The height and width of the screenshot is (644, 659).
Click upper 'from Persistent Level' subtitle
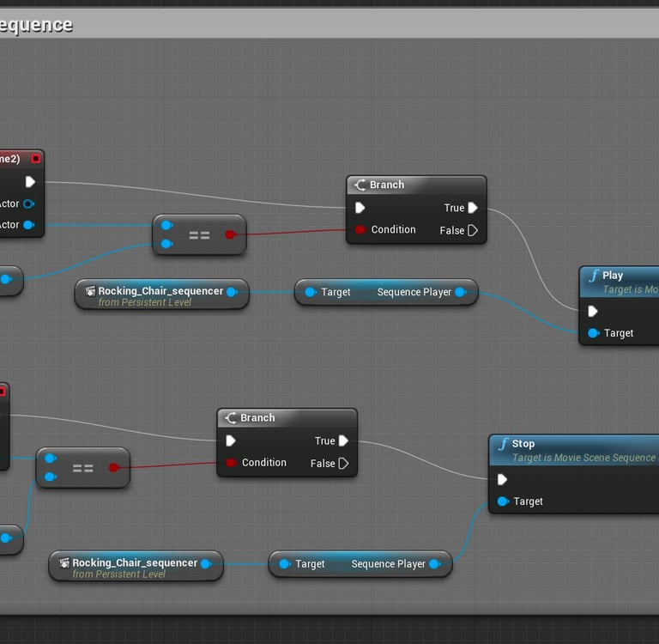pos(144,302)
